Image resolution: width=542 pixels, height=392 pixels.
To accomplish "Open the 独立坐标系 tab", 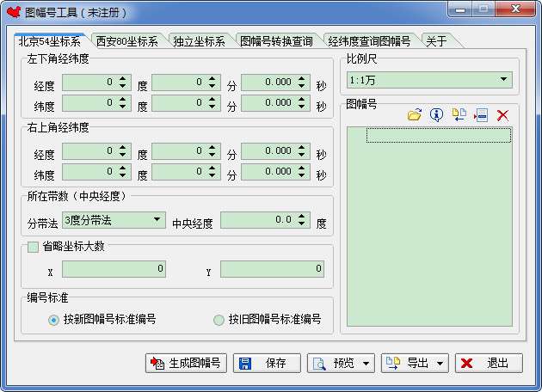I will click(199, 41).
